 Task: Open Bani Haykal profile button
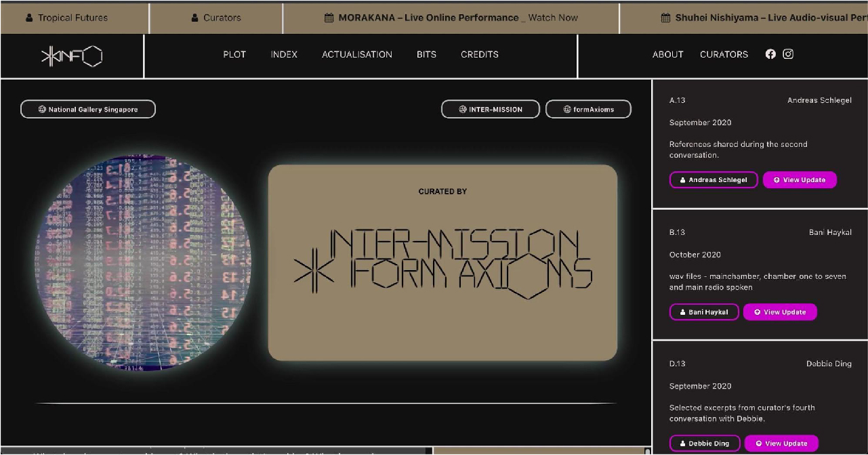click(704, 312)
